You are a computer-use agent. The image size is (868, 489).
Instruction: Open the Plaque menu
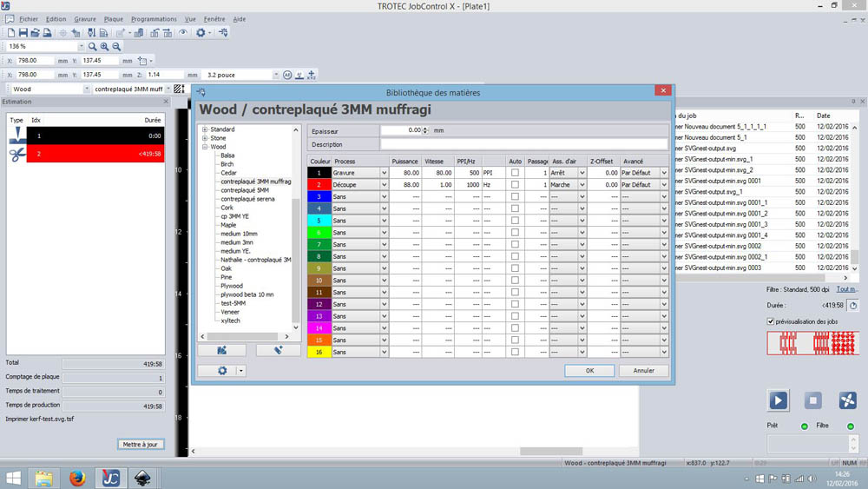[114, 19]
